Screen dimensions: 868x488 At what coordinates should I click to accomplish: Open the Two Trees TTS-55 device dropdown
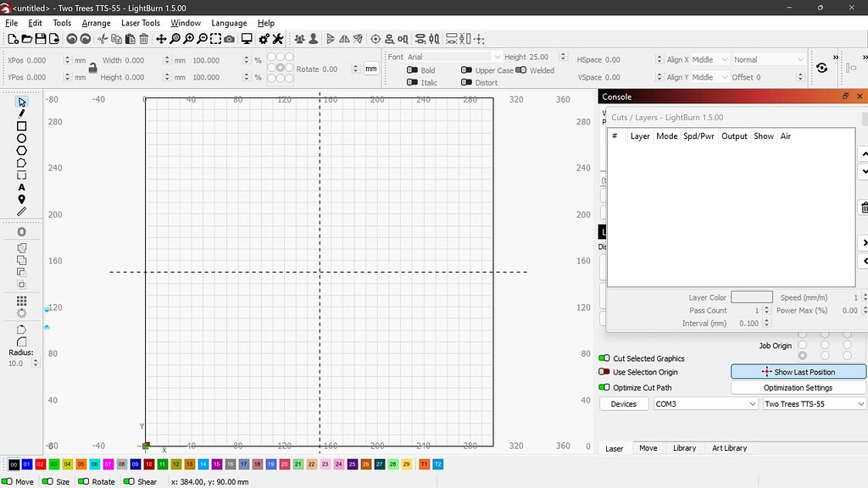point(812,404)
